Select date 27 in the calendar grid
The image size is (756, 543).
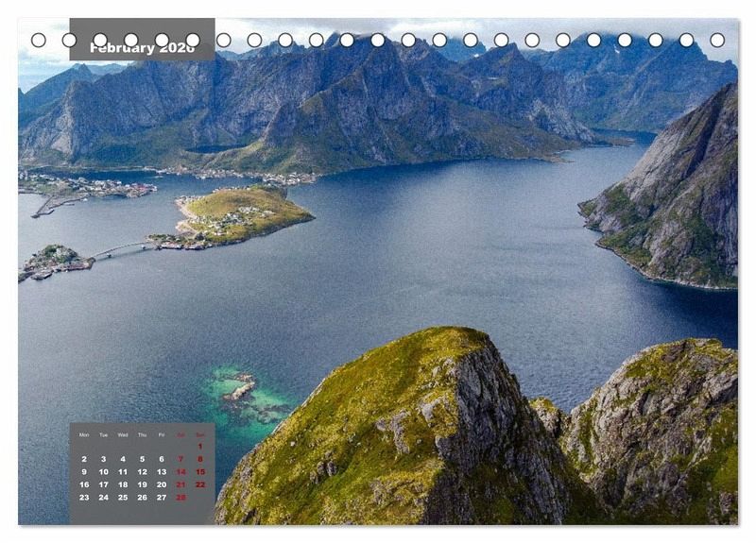pos(162,498)
